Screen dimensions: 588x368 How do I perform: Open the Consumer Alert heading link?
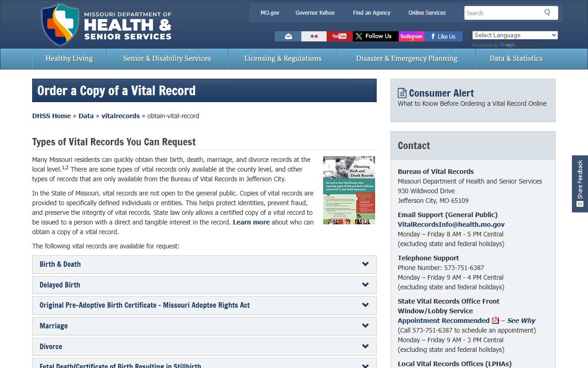click(441, 93)
